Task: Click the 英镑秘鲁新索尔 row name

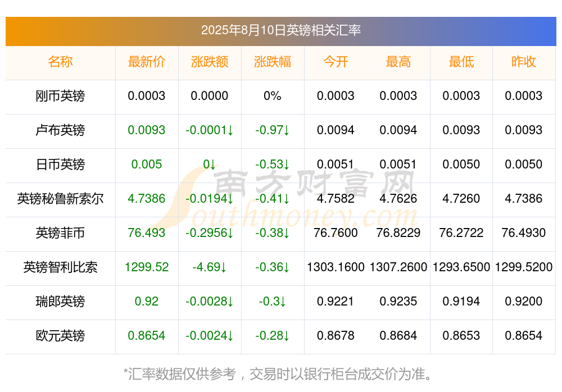Action: (60, 198)
